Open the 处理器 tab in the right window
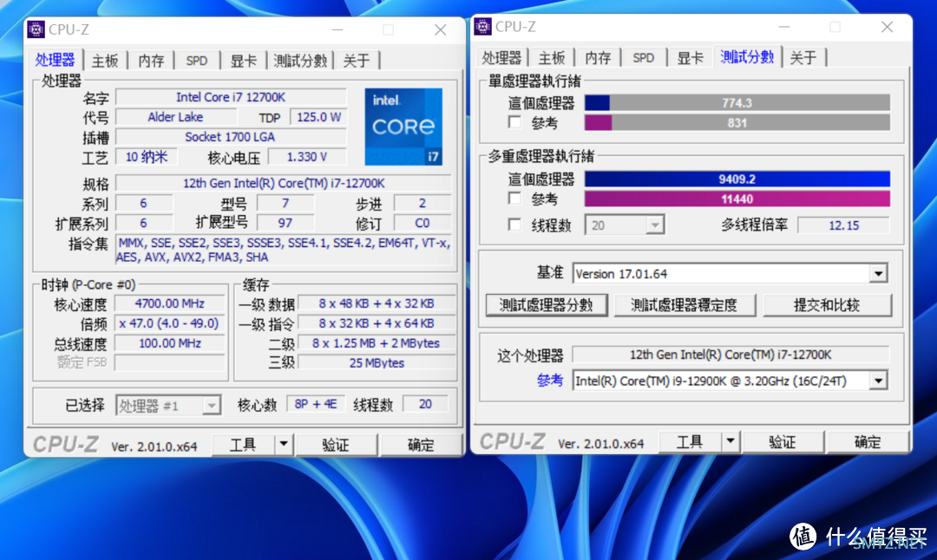Viewport: 937px width, 560px height. (x=502, y=58)
